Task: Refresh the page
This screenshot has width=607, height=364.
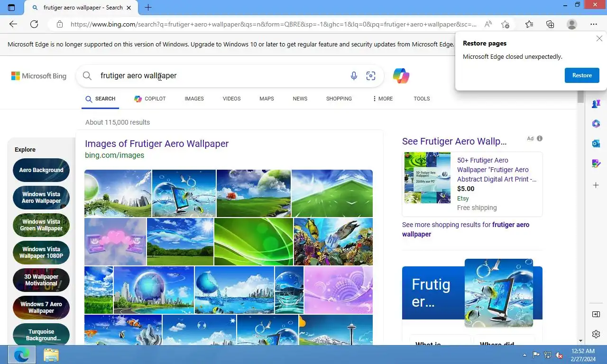Action: point(34,24)
